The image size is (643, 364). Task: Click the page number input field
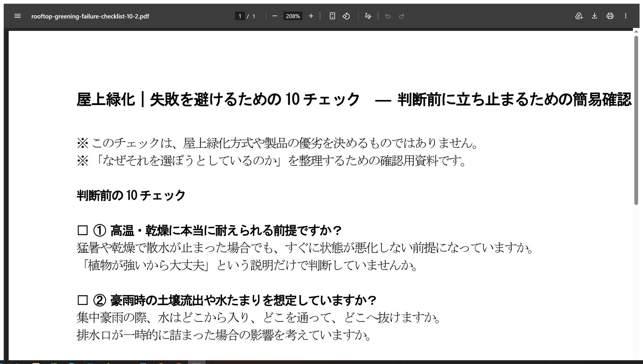tap(240, 16)
